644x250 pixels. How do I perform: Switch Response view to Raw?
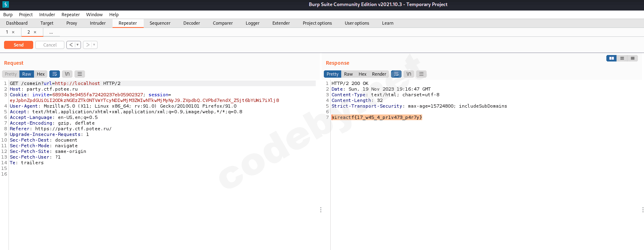point(348,74)
